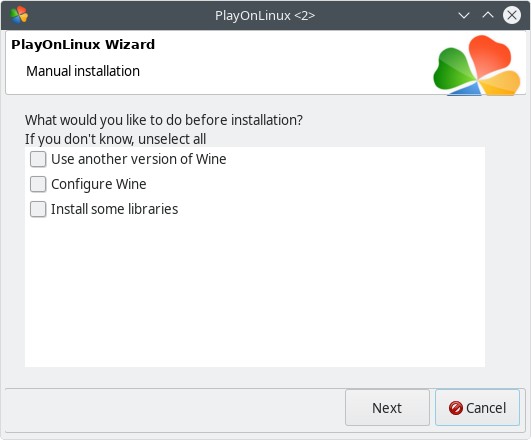
Task: Abort the installation with the Cancel button
Action: tap(477, 408)
